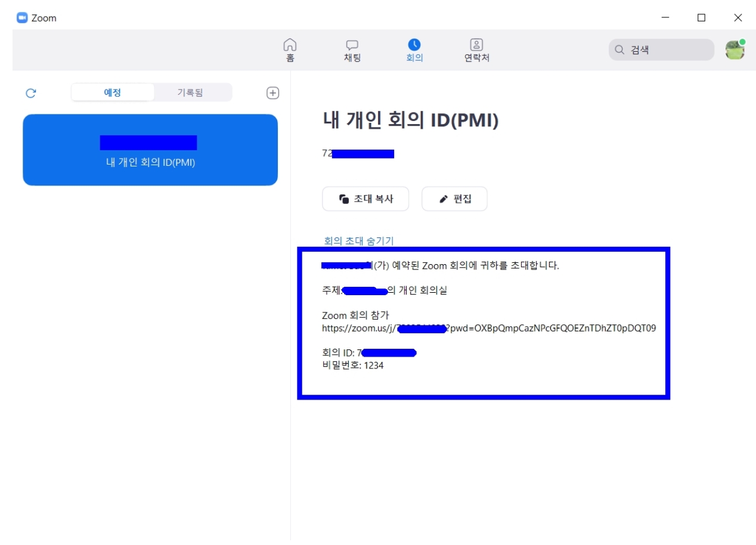Click the search field (검색)
The height and width of the screenshot is (545, 756).
(x=661, y=50)
